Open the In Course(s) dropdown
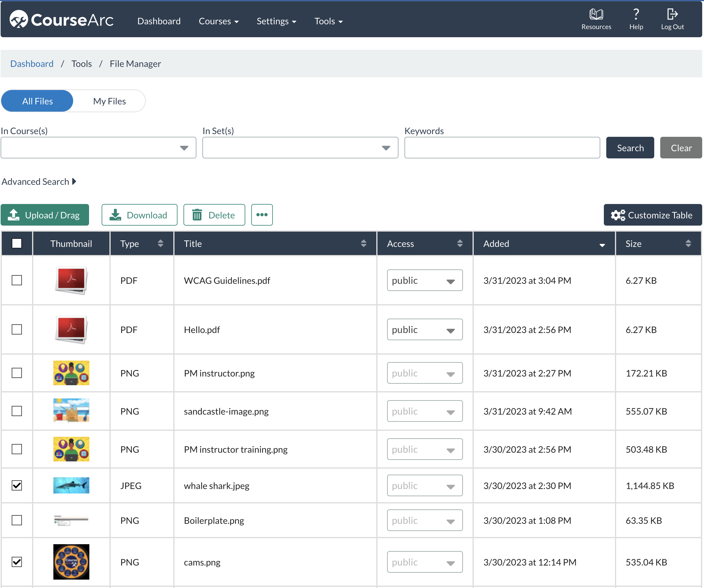This screenshot has width=704, height=588. click(98, 148)
